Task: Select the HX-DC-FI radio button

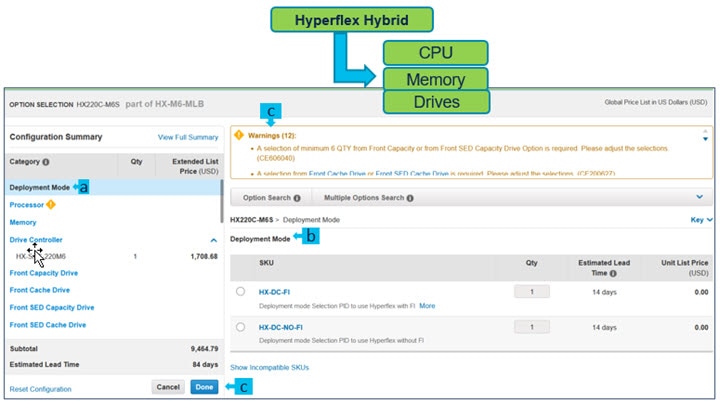Action: (241, 291)
